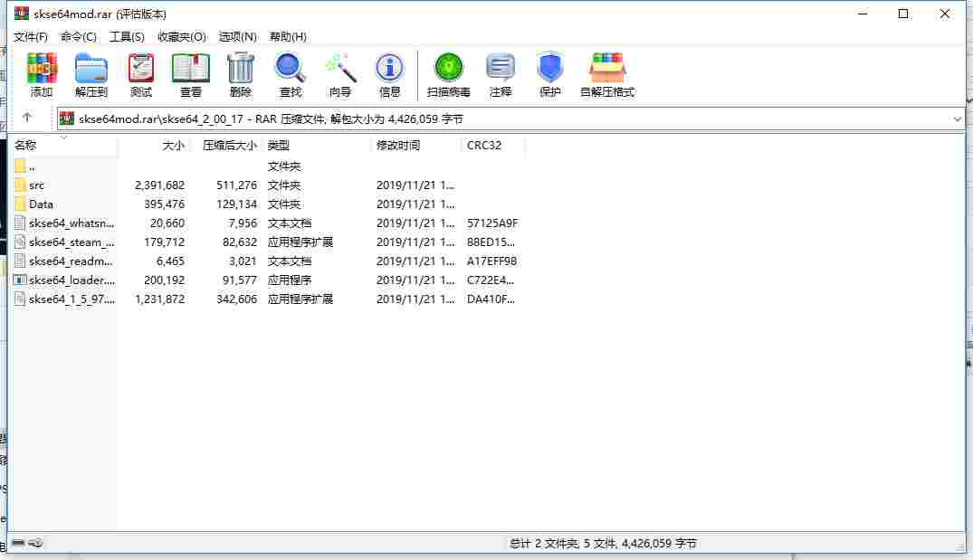Go up one folder level arrow
This screenshot has height=560, width=973.
[x=26, y=118]
